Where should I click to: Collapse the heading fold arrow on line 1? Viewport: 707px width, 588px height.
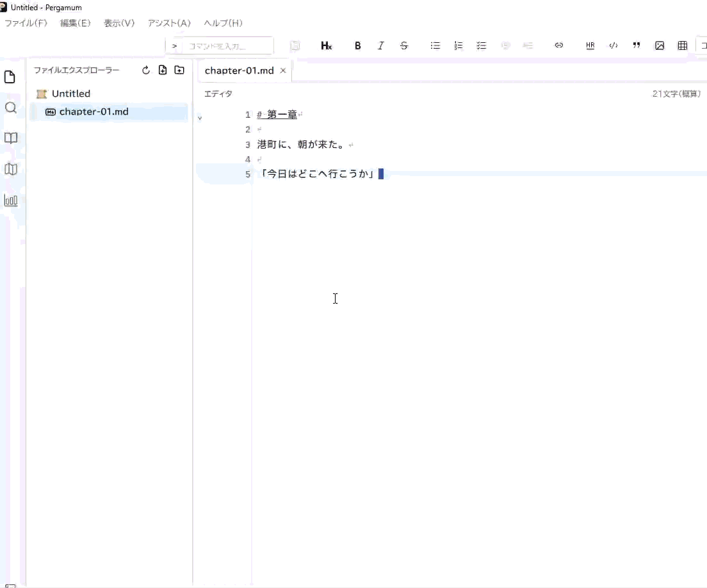200,118
